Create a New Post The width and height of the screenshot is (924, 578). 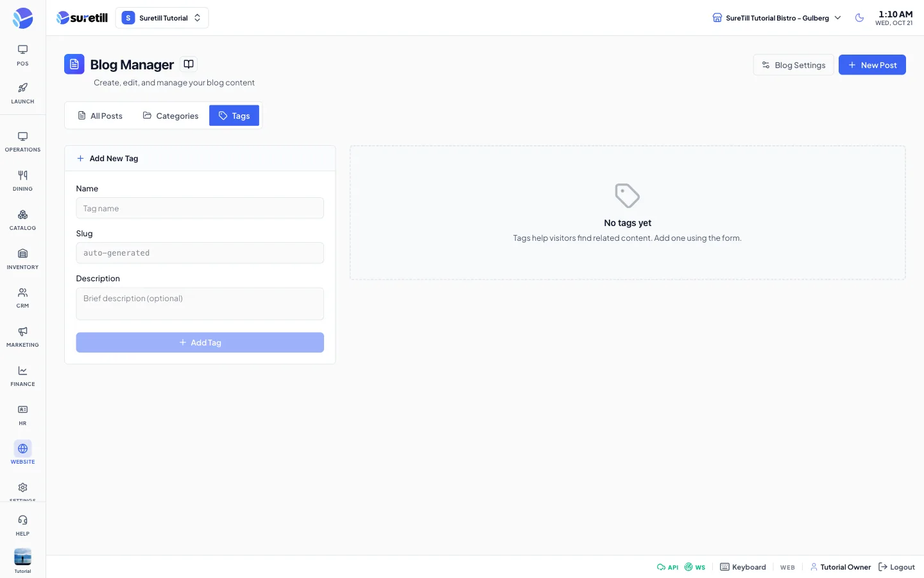tap(872, 65)
